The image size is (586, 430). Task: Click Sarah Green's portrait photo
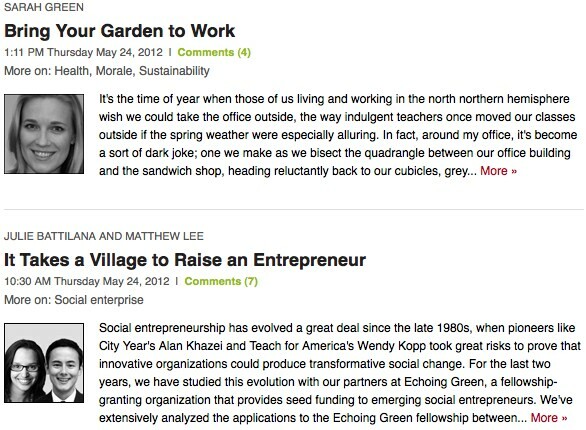pyautogui.click(x=44, y=134)
